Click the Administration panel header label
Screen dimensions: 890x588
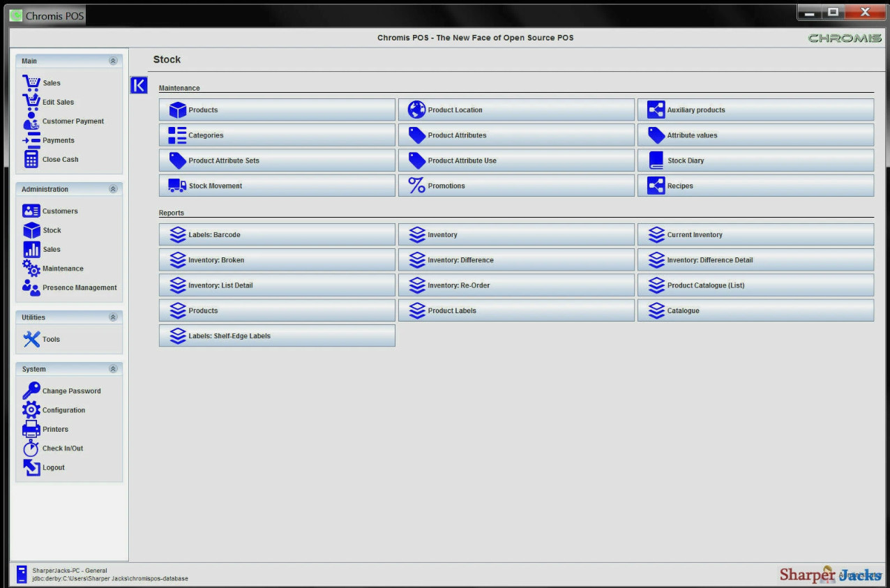point(45,189)
